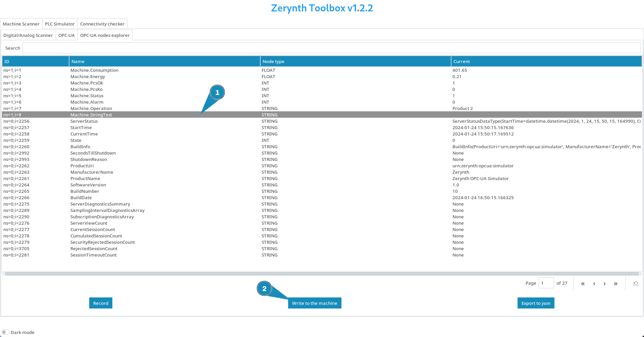644x337 pixels.
Task: Select the State row
Action: [x=322, y=140]
